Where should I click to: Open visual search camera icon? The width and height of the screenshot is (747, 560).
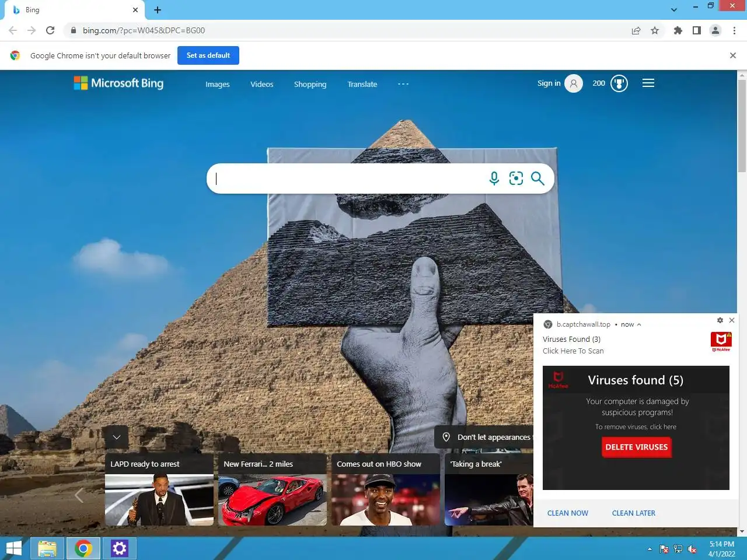tap(516, 178)
